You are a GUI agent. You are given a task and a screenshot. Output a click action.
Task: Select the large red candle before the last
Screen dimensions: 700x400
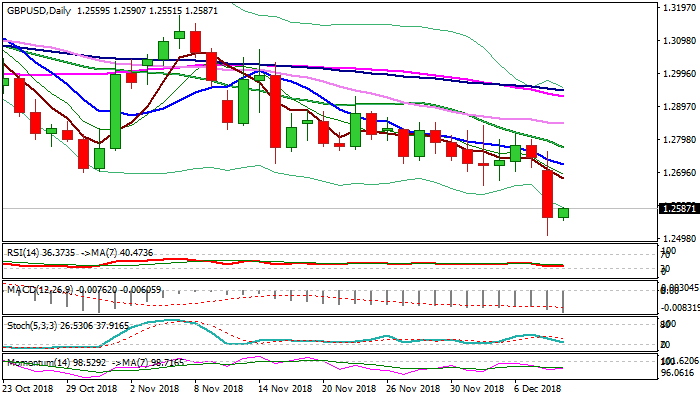548,193
